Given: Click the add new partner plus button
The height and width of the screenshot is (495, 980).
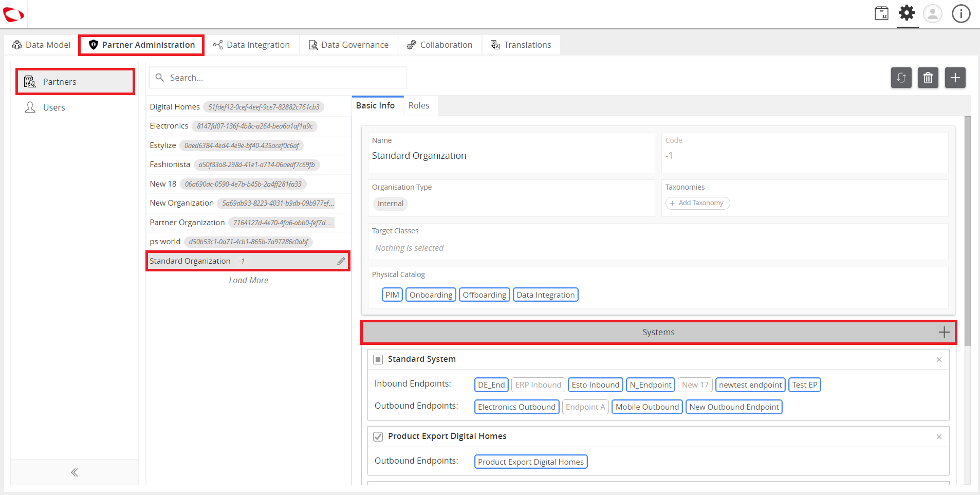Looking at the screenshot, I should pyautogui.click(x=955, y=78).
